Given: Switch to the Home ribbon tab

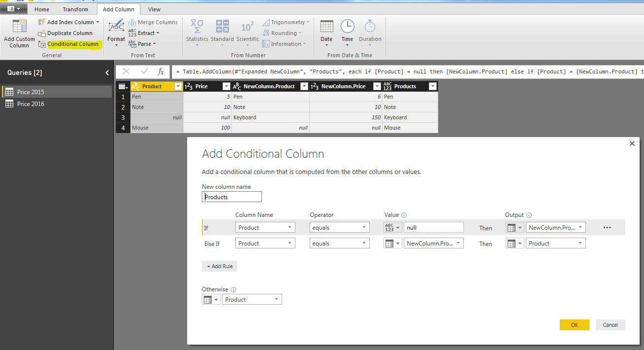Looking at the screenshot, I should (42, 9).
